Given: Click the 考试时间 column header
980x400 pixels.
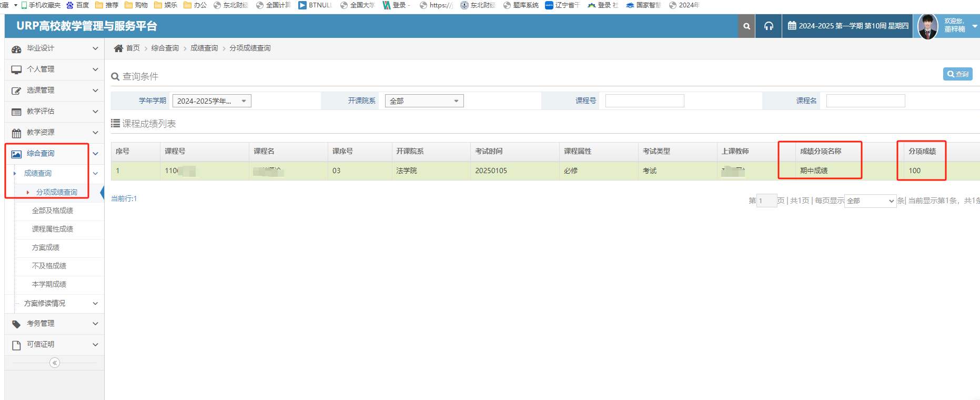Looking at the screenshot, I should 514,152.
